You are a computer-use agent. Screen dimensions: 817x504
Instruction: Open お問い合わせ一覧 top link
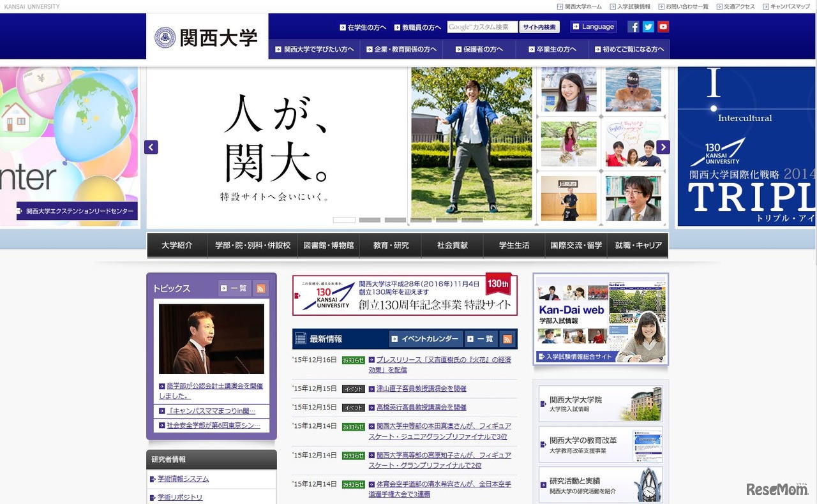pos(682,6)
